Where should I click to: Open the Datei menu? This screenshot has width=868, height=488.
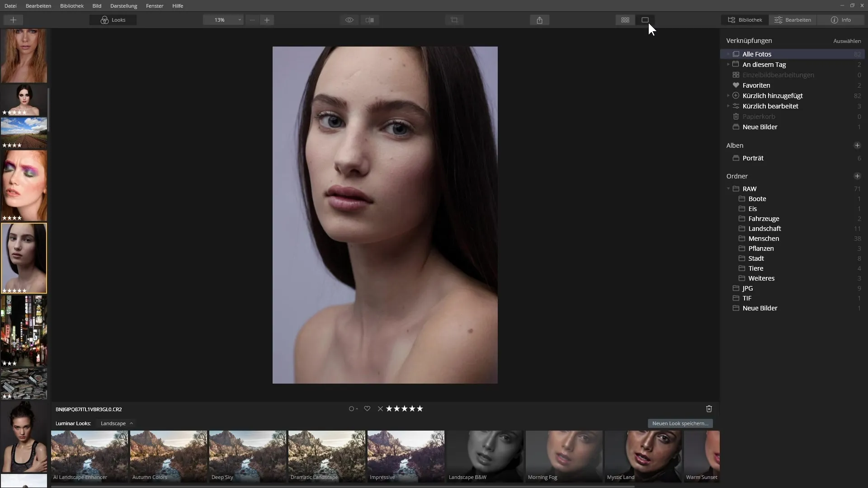(10, 6)
